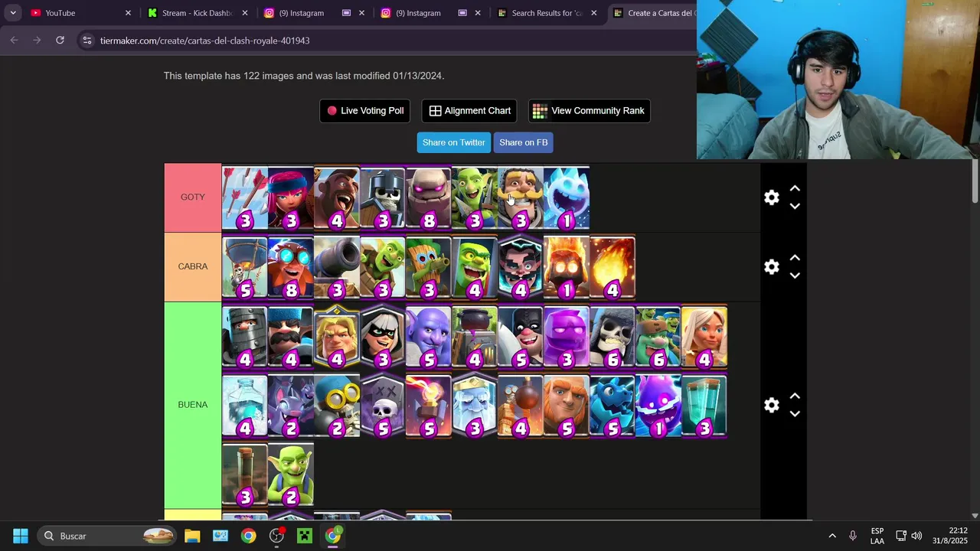View site information icon in address bar
980x551 pixels.
[87, 41]
